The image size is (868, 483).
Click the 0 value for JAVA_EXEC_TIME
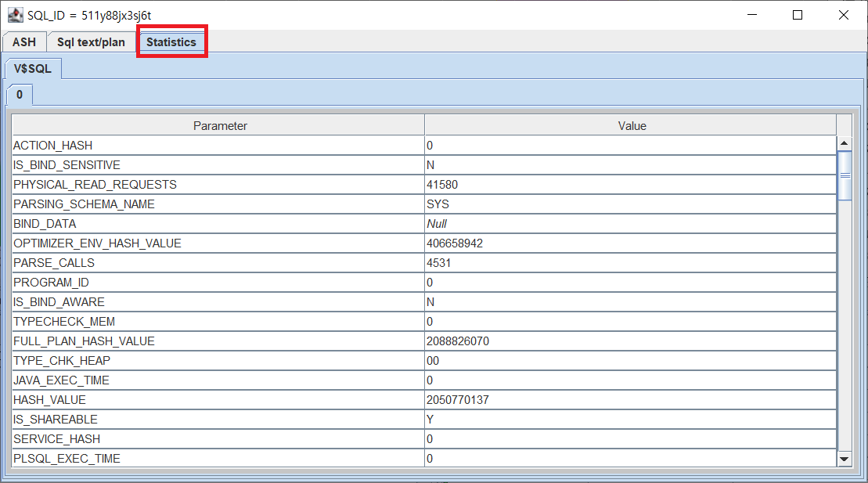coord(631,380)
